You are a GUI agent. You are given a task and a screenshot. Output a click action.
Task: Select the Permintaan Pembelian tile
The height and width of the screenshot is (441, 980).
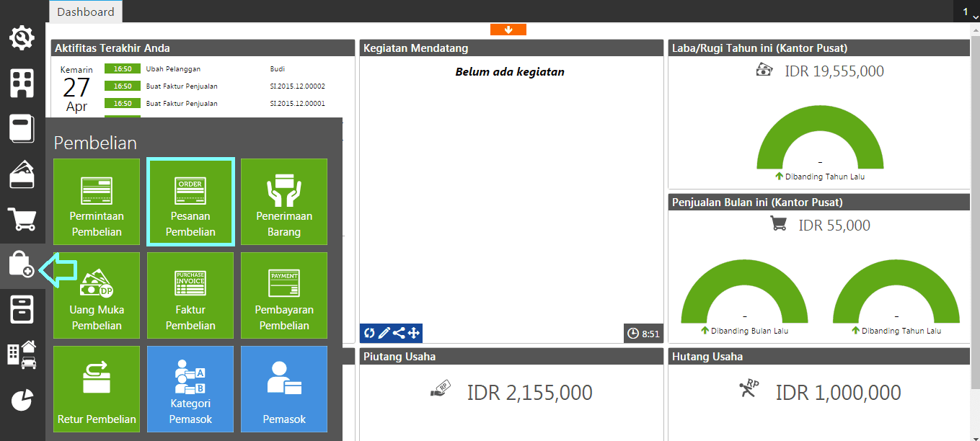(x=96, y=202)
